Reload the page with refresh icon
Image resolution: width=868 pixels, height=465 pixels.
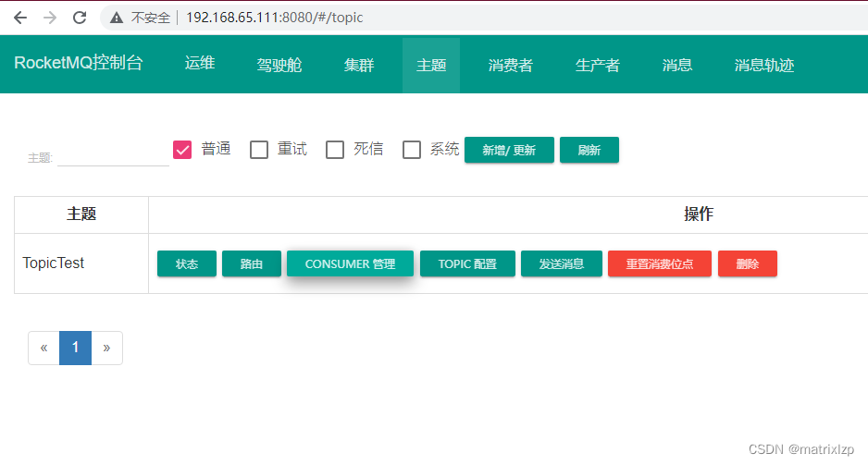point(80,18)
